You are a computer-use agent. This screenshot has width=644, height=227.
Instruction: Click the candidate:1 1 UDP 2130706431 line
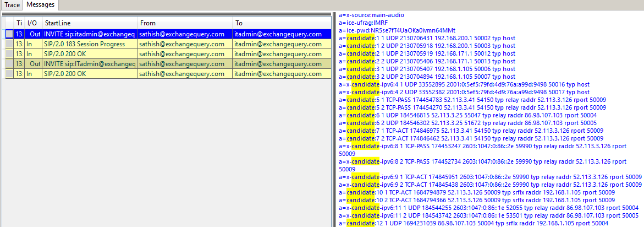click(427, 38)
